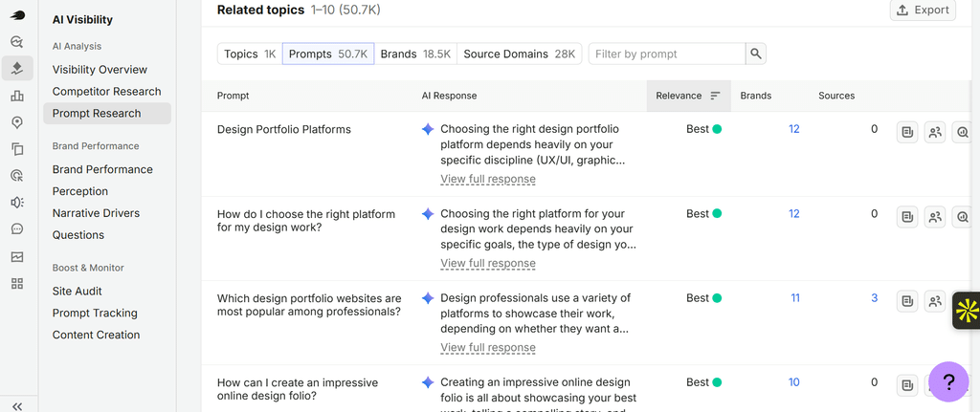Switch to the Source Domains 28K tab

[520, 54]
